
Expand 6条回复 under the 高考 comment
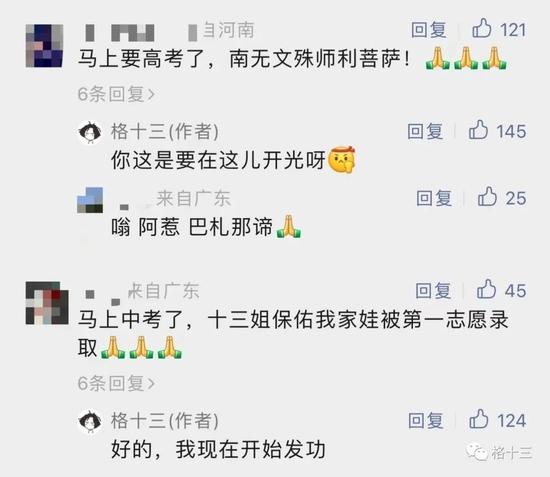(116, 94)
